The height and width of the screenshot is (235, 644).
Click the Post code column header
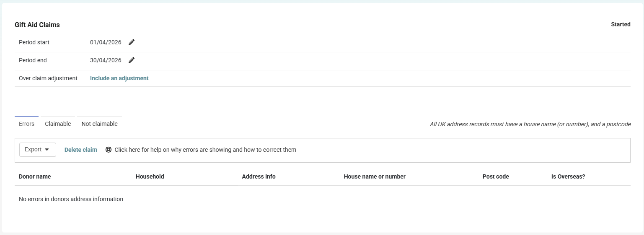(496, 176)
